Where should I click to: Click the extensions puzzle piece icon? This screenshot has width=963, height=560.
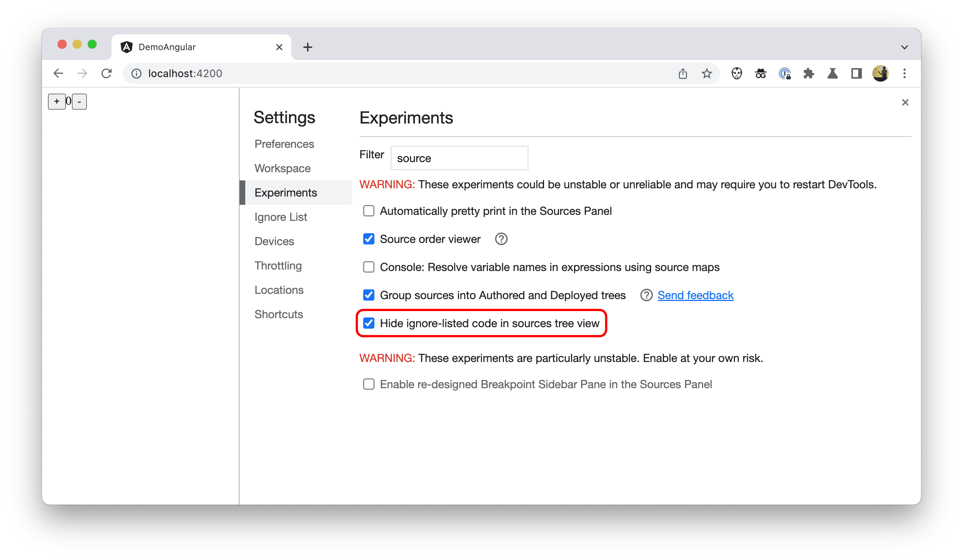click(x=810, y=73)
